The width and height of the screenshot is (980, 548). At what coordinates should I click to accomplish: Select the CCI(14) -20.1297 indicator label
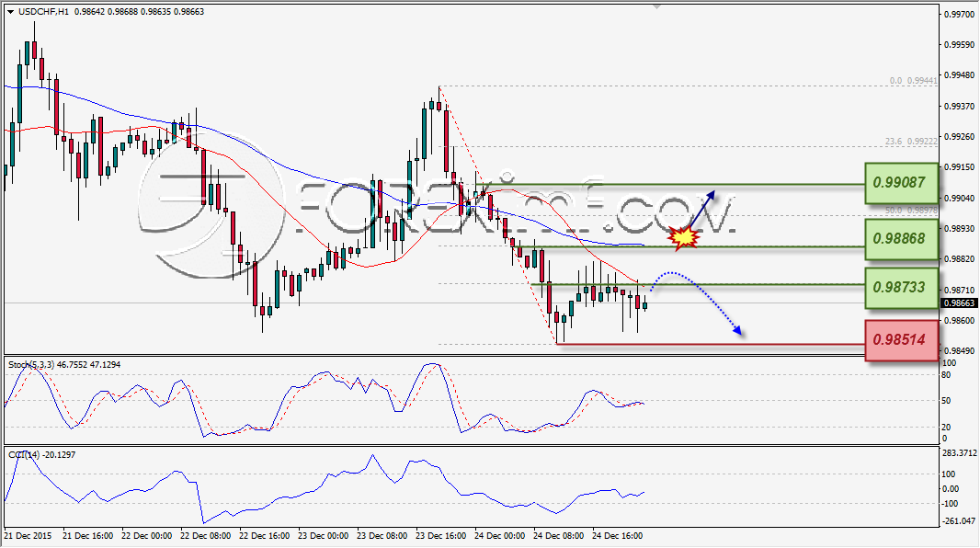click(42, 455)
